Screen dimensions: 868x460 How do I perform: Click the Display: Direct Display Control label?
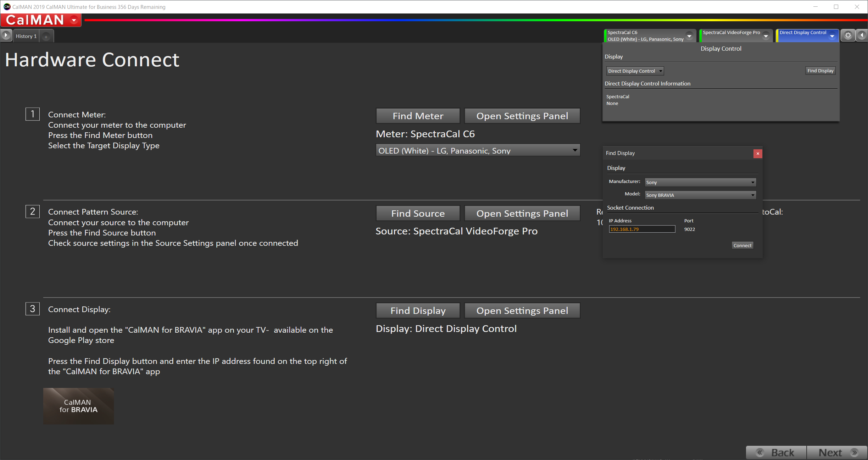[x=446, y=329]
